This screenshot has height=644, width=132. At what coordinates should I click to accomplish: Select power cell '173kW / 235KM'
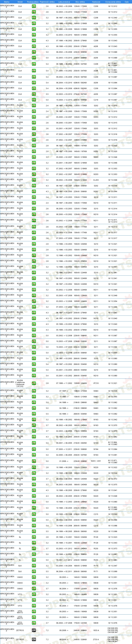tap(80, 431)
